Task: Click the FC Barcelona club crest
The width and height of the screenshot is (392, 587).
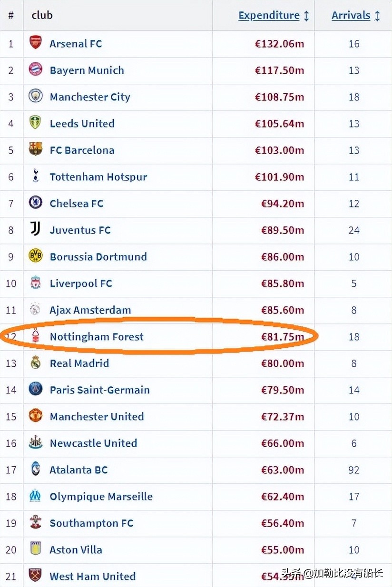Action: (x=35, y=149)
